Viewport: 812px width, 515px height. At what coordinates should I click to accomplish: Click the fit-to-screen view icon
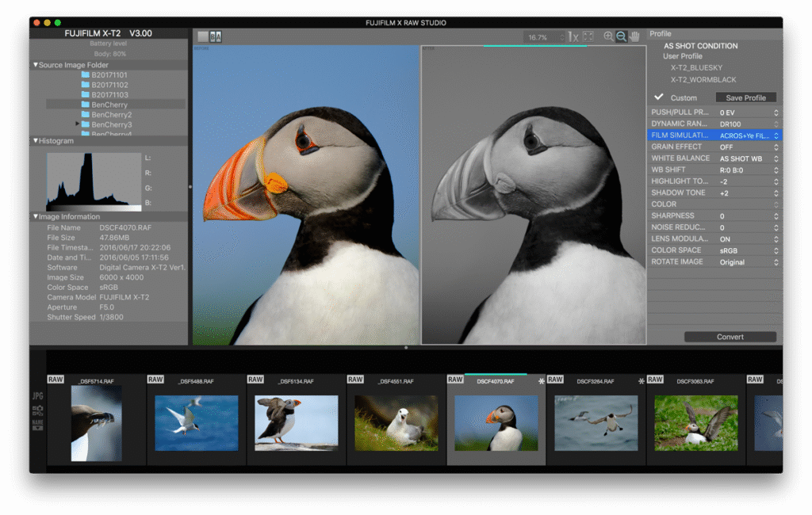[588, 36]
